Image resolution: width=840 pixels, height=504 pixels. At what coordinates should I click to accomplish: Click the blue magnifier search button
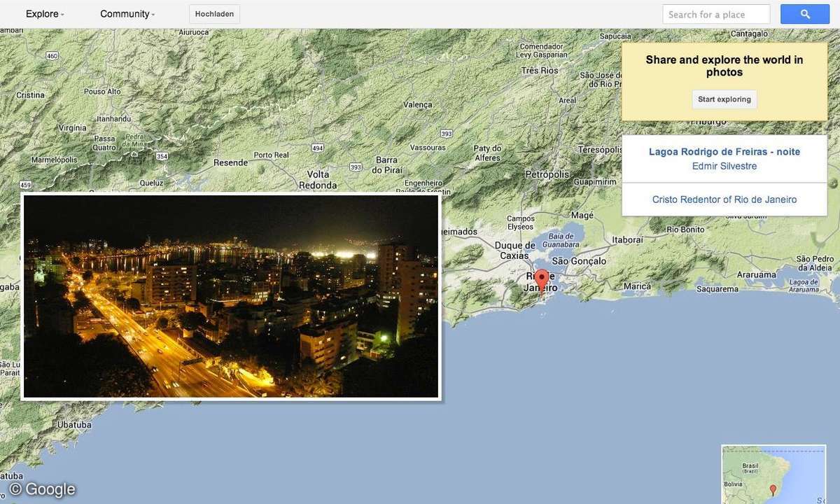point(805,14)
